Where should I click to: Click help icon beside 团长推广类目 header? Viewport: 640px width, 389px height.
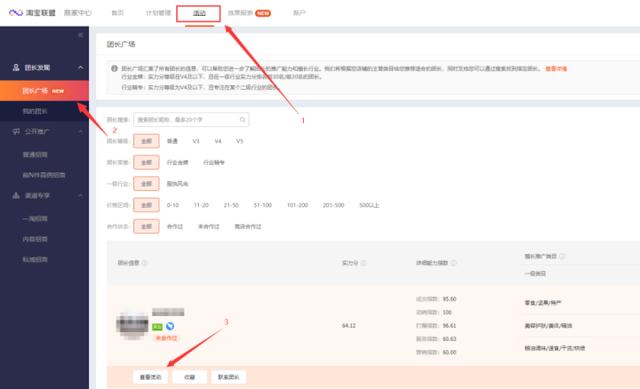562,256
